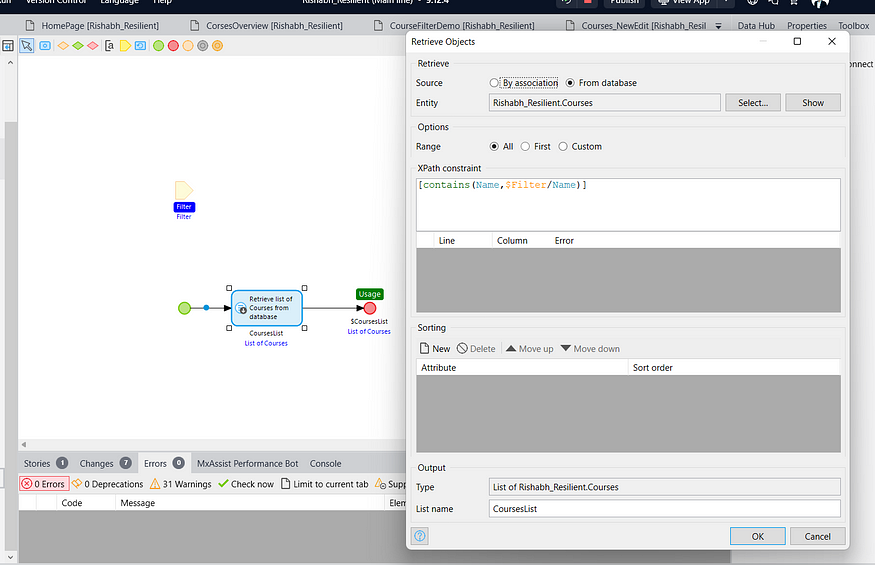The width and height of the screenshot is (875, 565).
Task: Pick the orange ring Continue event tool
Action: pos(217,46)
